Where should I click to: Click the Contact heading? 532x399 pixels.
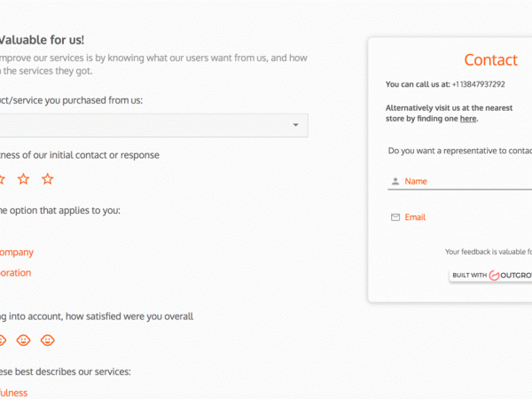(x=490, y=60)
